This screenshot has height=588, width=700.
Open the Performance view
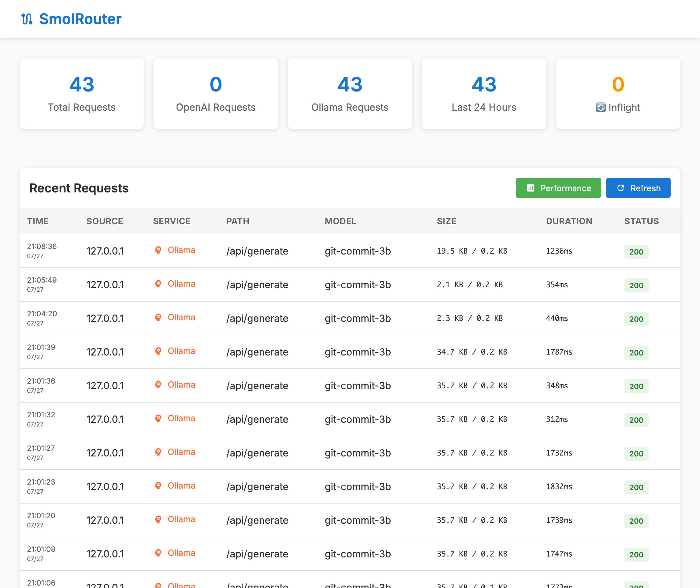(x=558, y=188)
